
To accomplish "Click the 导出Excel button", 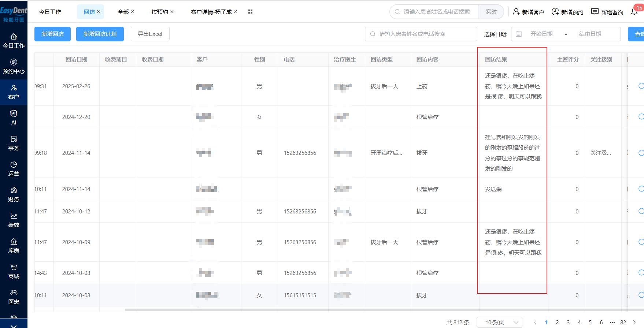I will coord(150,34).
